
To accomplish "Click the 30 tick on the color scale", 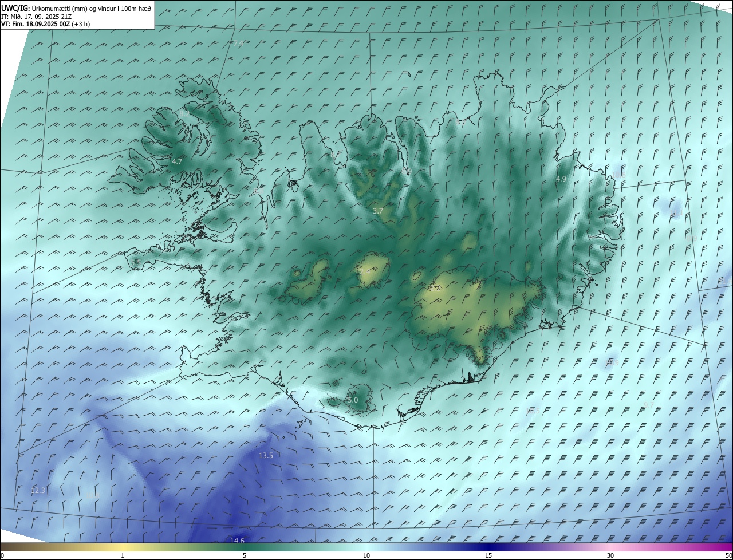I will point(610,555).
